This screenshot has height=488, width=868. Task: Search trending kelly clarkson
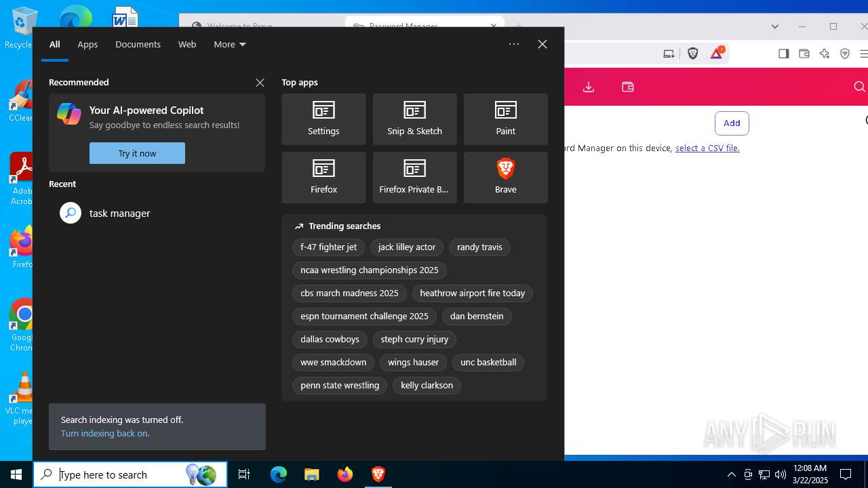(427, 386)
